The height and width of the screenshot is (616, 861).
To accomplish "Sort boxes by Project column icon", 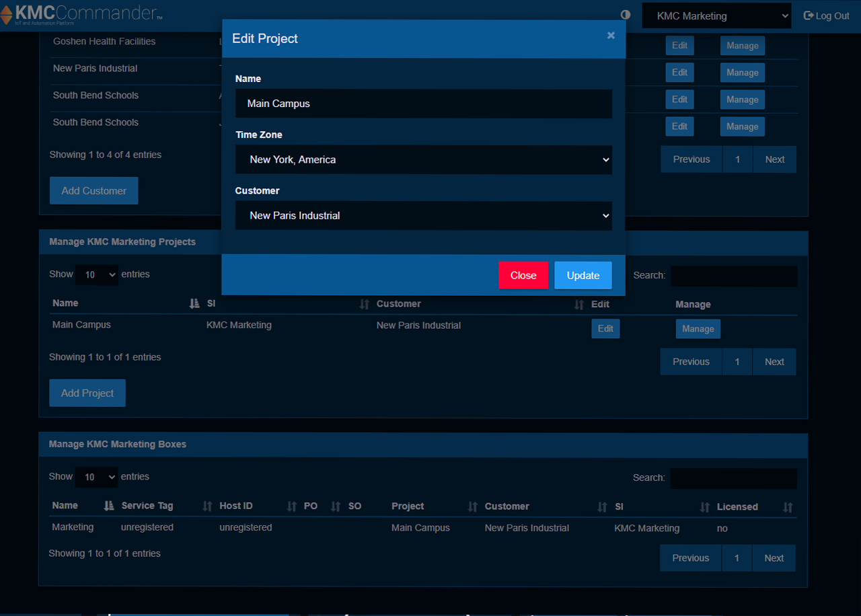I will (x=473, y=506).
